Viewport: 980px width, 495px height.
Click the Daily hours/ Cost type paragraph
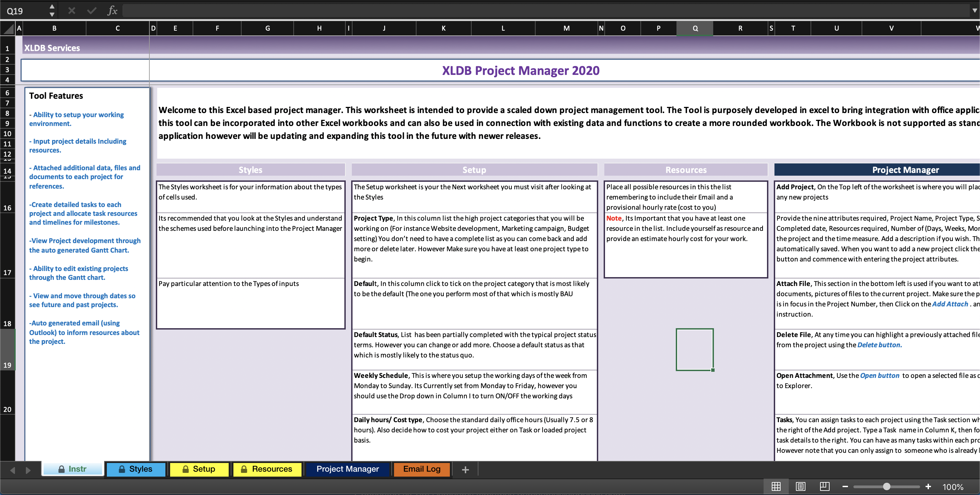pyautogui.click(x=474, y=430)
